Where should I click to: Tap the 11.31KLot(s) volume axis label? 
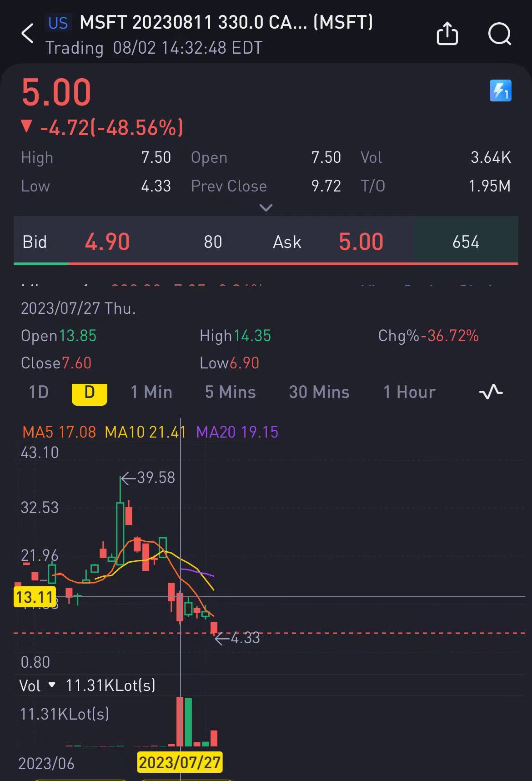pos(64,714)
